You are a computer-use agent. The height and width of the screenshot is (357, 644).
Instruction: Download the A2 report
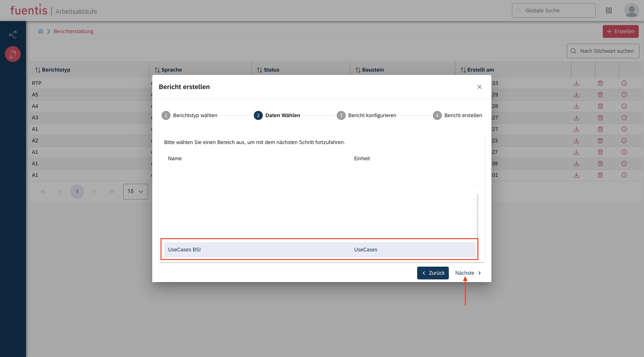click(576, 141)
